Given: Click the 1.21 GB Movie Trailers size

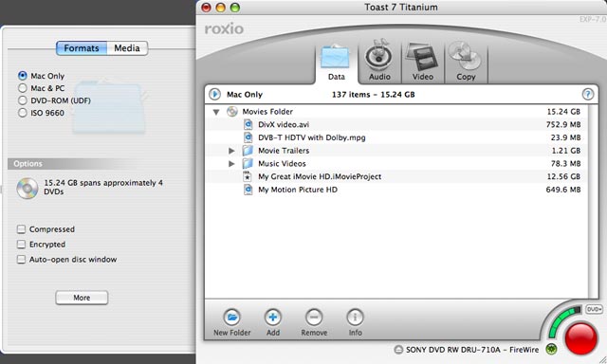Looking at the screenshot, I should click(x=565, y=151).
